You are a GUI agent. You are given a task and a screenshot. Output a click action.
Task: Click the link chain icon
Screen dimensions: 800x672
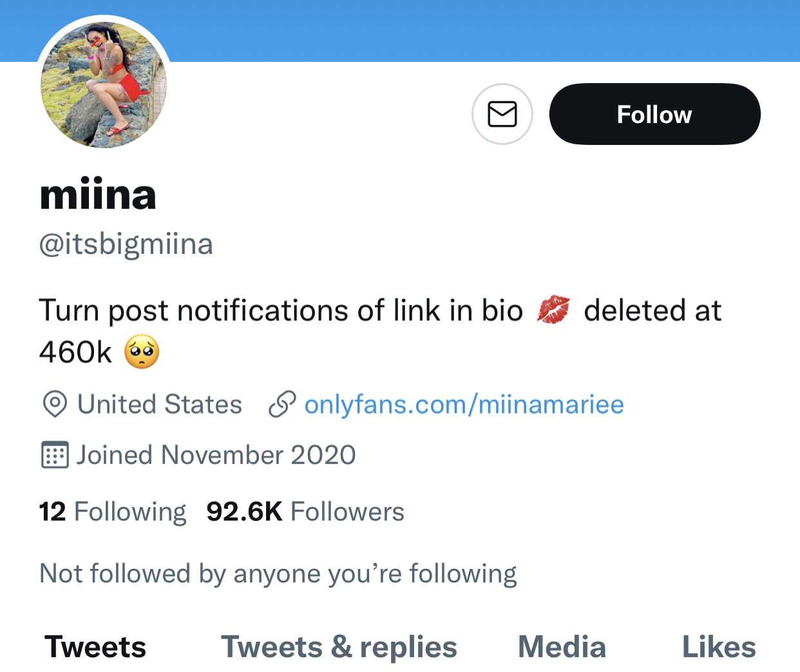click(282, 405)
